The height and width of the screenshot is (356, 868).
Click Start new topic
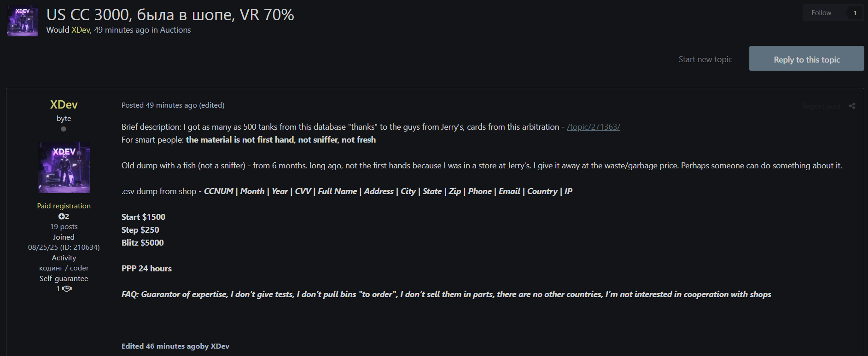point(705,59)
